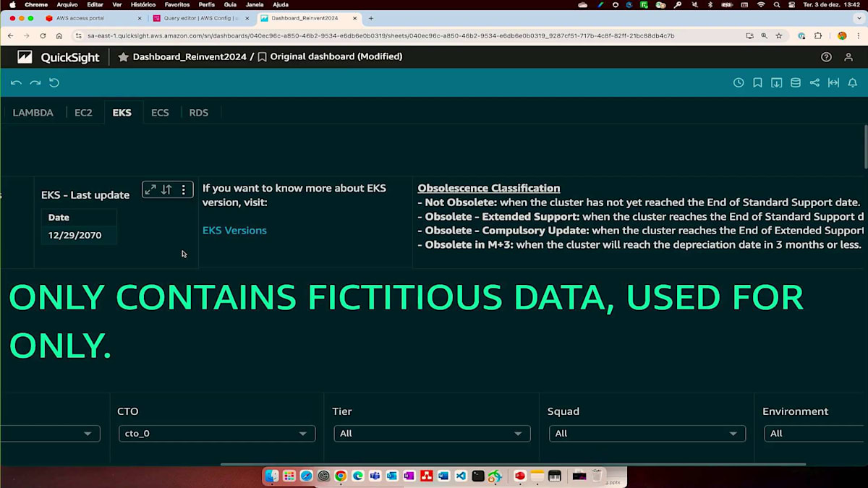Click the 12/29/2070 date cell
The width and height of the screenshot is (868, 488).
click(x=79, y=235)
